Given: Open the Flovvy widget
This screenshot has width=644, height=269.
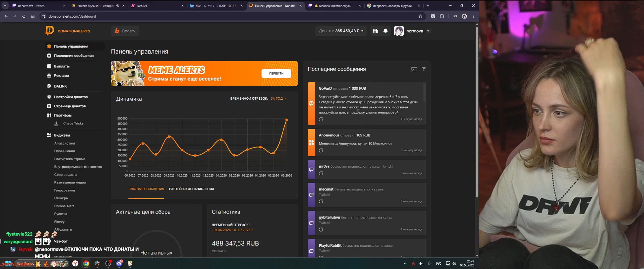Looking at the screenshot, I should pyautogui.click(x=59, y=222).
